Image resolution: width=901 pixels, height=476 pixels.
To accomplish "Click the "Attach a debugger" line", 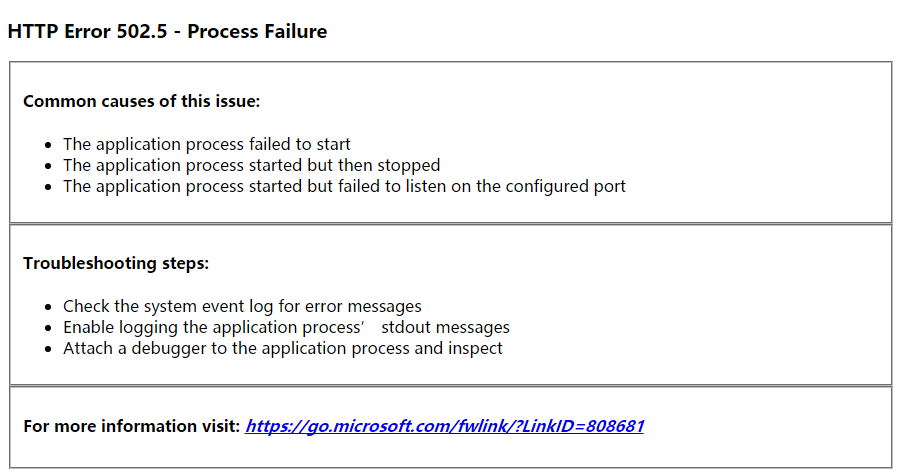I will (x=282, y=348).
